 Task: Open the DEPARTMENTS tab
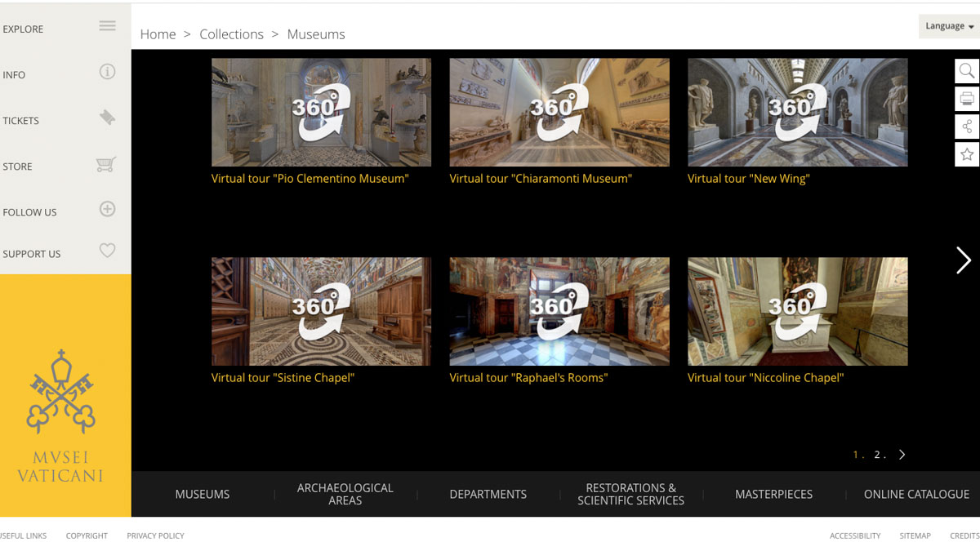(x=488, y=494)
